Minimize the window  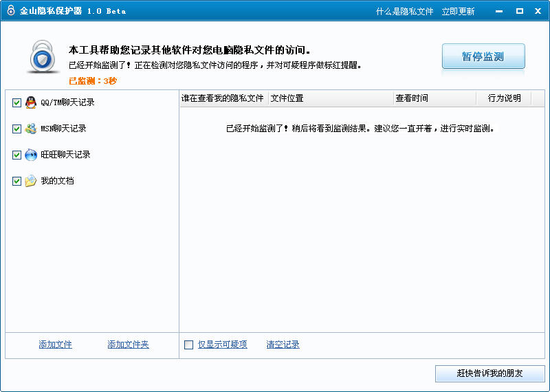pyautogui.click(x=499, y=11)
